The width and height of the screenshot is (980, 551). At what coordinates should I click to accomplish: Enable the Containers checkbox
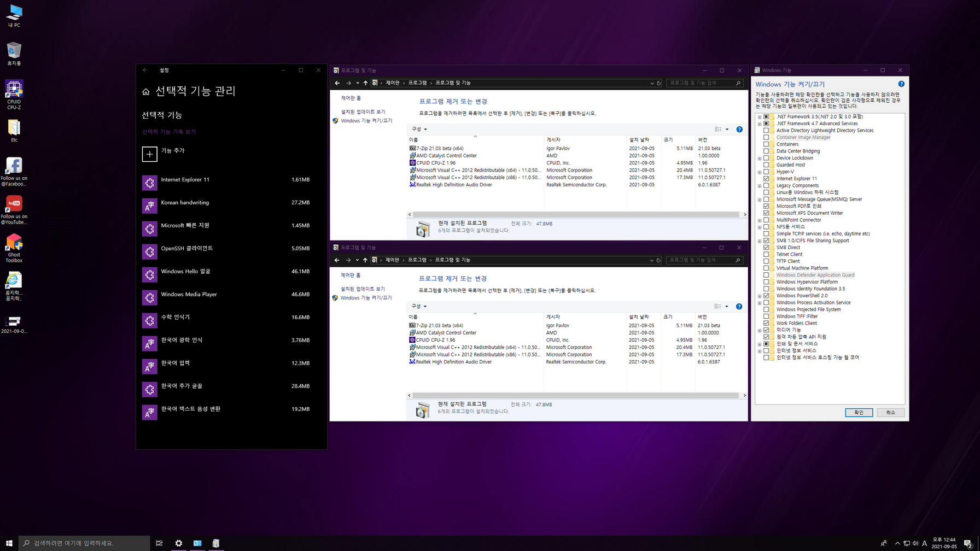[766, 144]
